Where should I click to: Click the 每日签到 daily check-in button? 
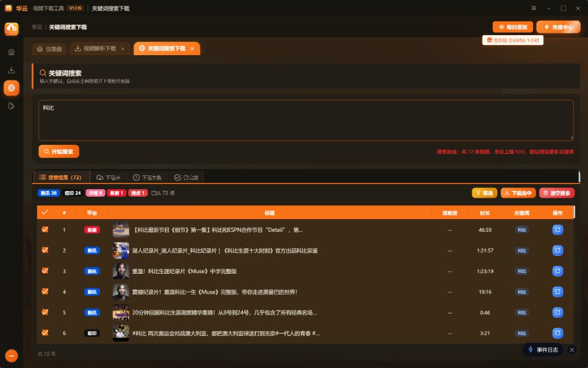(x=513, y=27)
